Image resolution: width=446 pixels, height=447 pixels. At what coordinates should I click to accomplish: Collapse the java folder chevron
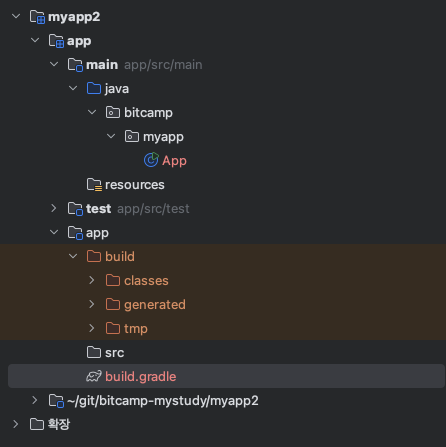pyautogui.click(x=73, y=88)
